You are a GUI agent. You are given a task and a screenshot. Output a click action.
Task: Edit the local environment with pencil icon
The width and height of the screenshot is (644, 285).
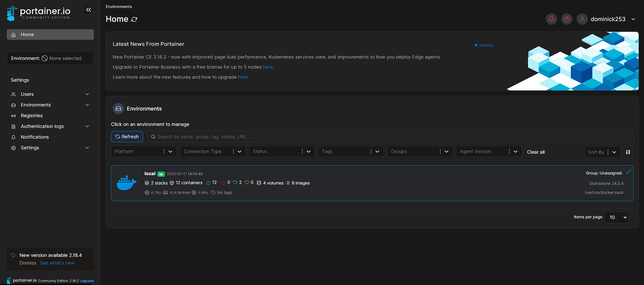coord(629,171)
